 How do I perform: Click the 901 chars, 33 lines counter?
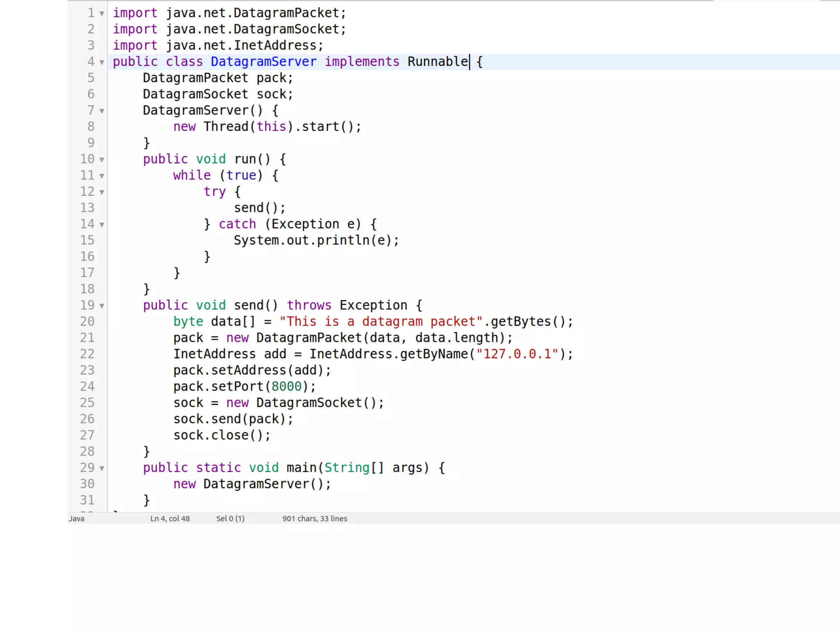coord(315,518)
